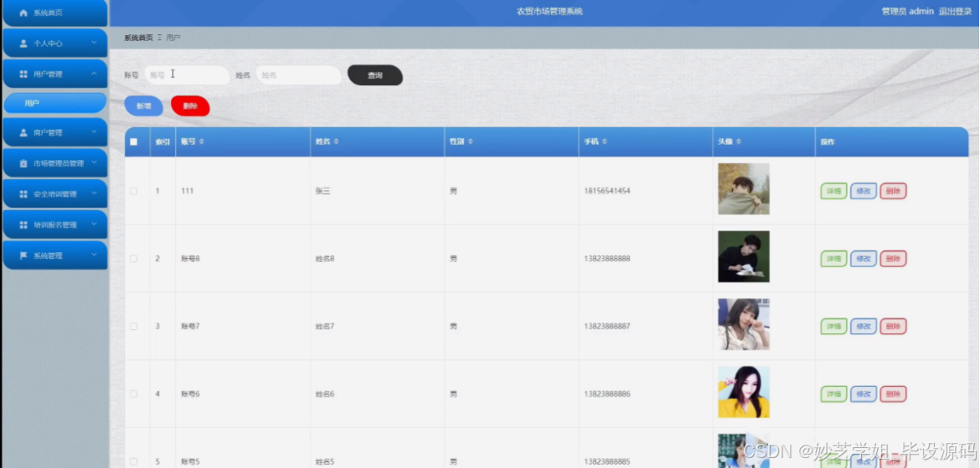980x468 pixels.
Task: Click 删除 for row 账号7
Action: (x=893, y=327)
